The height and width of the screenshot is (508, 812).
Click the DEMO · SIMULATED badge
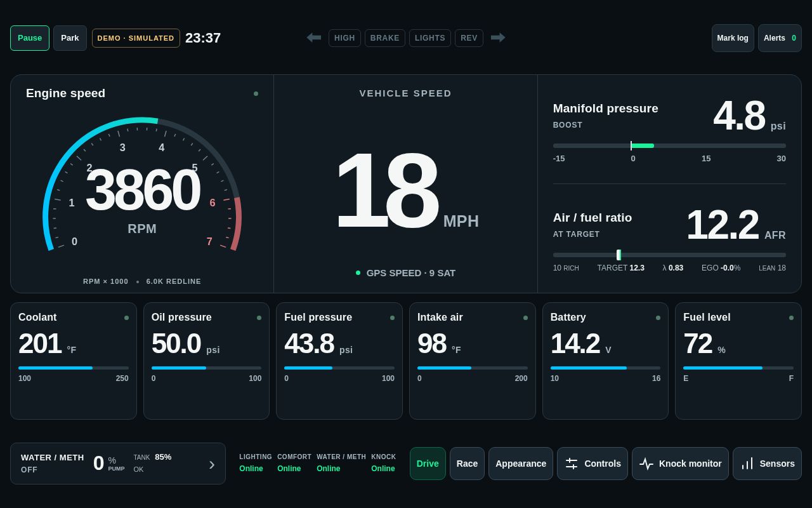pos(136,38)
